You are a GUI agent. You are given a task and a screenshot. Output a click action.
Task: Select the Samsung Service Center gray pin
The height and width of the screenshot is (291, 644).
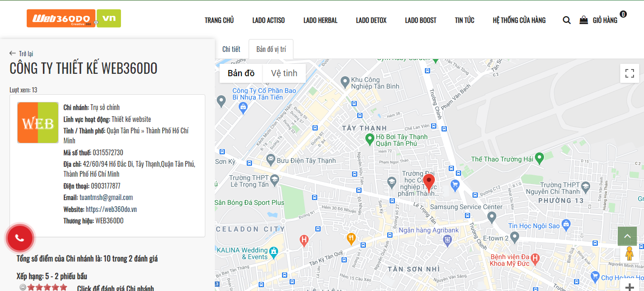492,217
